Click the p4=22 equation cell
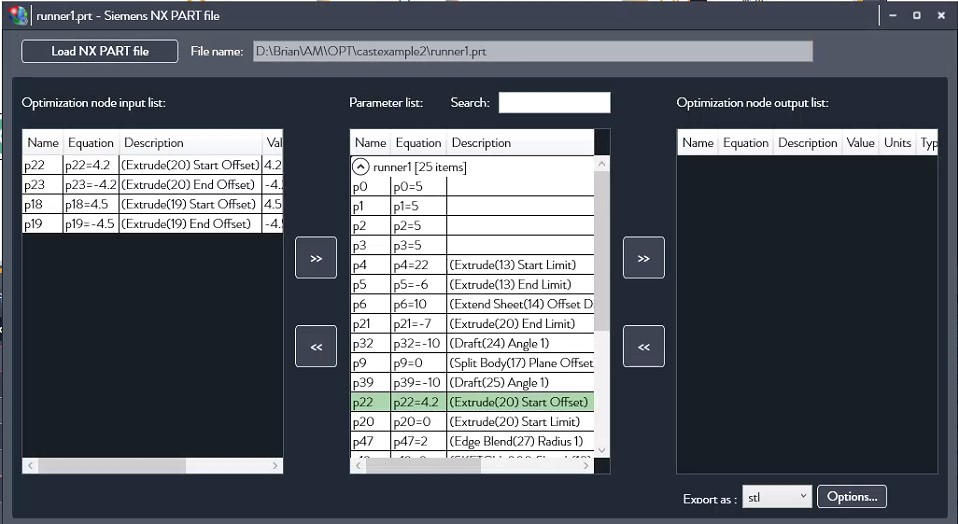 point(419,264)
